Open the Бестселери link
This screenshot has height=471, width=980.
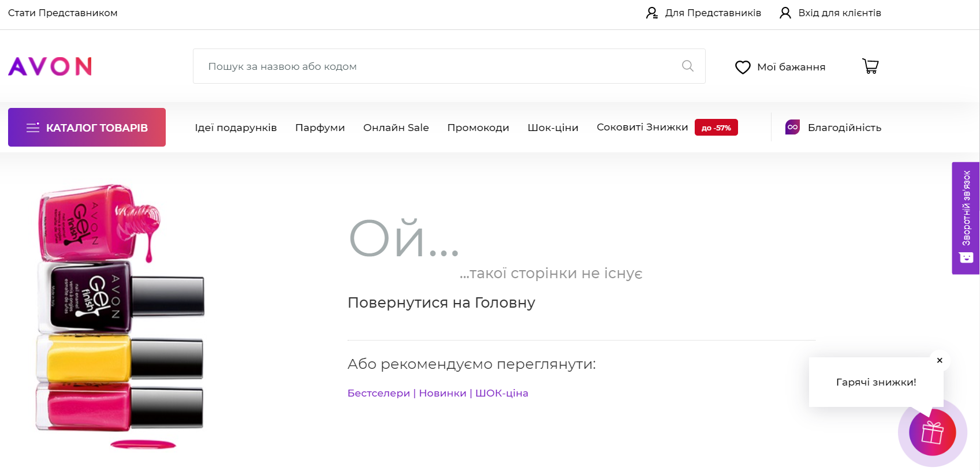pos(378,393)
